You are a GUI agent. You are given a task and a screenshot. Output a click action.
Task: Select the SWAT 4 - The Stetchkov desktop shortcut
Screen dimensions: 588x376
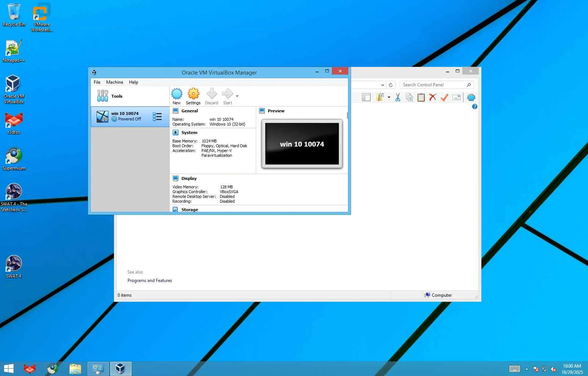(x=14, y=198)
